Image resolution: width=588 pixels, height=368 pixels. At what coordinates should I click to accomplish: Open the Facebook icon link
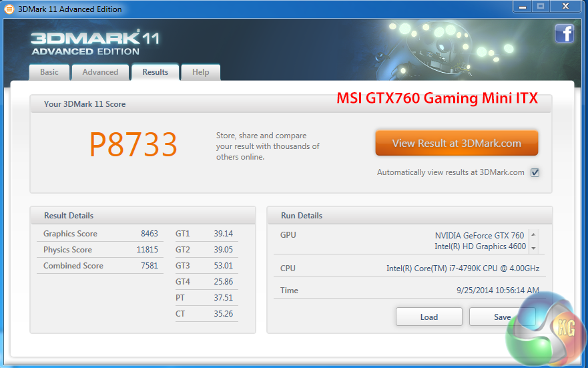[565, 34]
